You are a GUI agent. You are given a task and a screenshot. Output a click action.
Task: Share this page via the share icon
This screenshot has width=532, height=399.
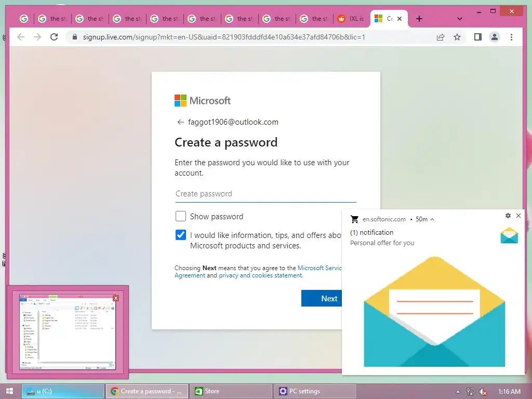pyautogui.click(x=441, y=37)
